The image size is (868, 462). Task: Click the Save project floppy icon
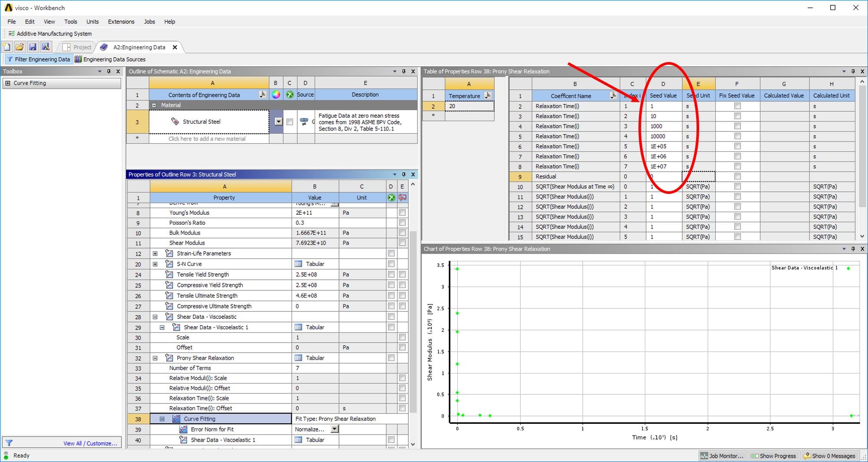[x=33, y=47]
